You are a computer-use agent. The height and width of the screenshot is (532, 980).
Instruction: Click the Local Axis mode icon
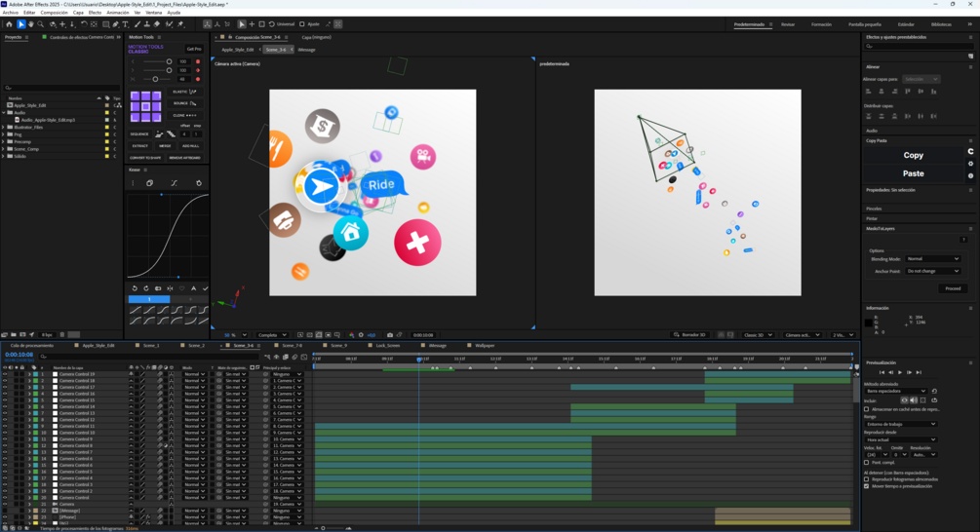click(207, 24)
